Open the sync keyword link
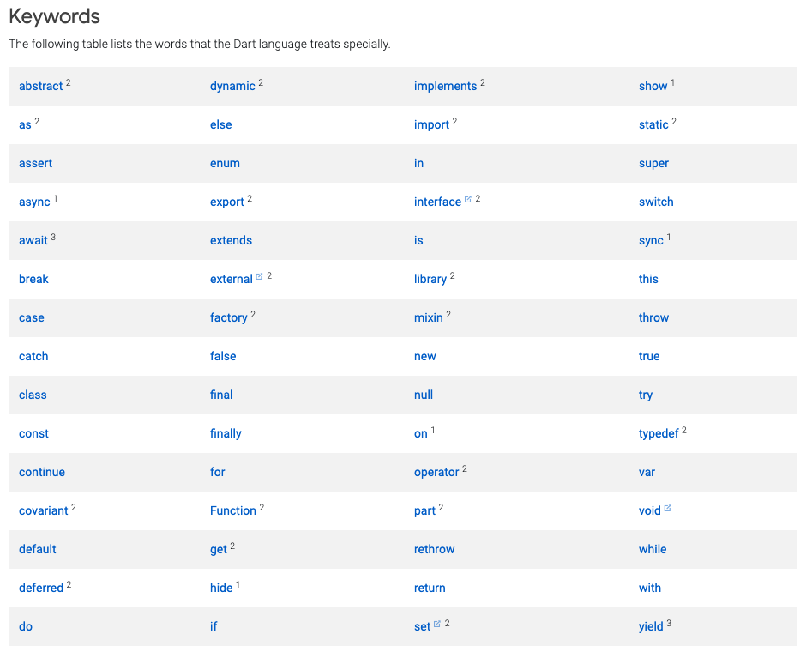The width and height of the screenshot is (812, 658). [651, 240]
